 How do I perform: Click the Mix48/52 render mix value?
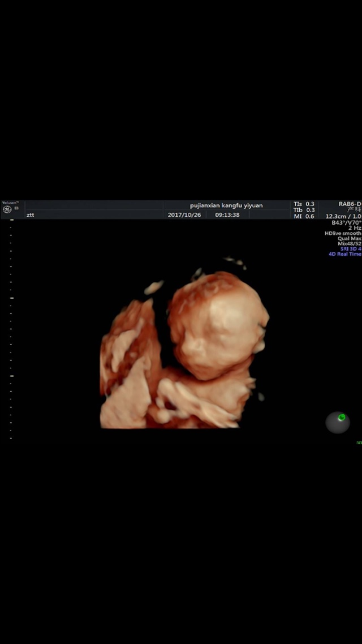349,243
